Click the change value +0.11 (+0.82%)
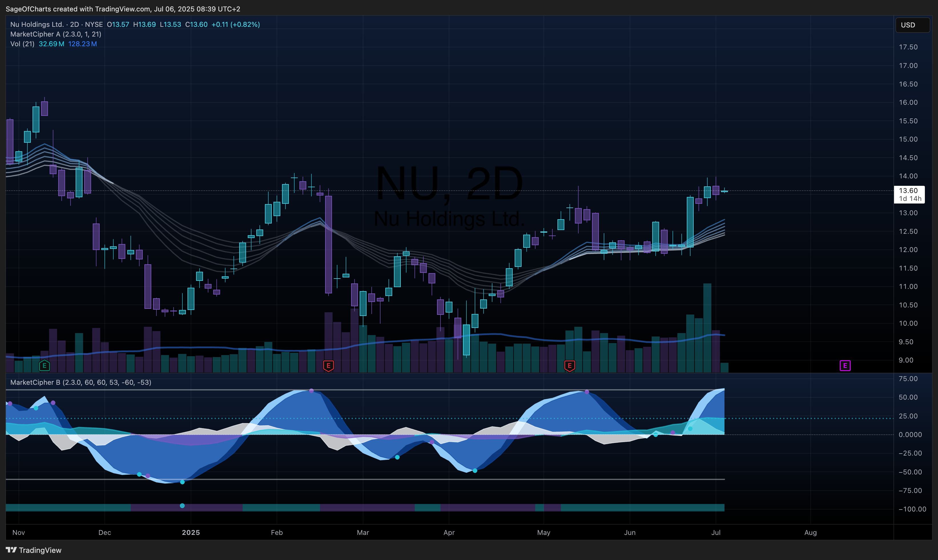Viewport: 938px width, 560px height. point(235,25)
